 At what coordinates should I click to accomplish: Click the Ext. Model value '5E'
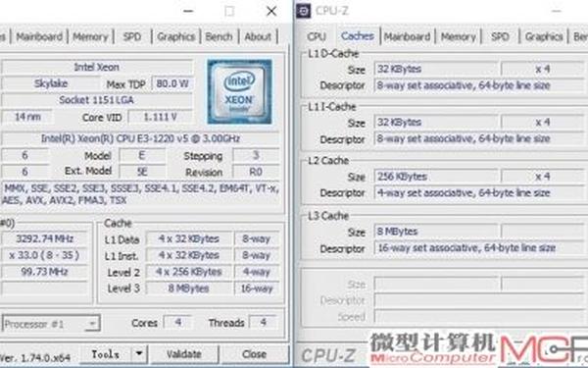(142, 172)
